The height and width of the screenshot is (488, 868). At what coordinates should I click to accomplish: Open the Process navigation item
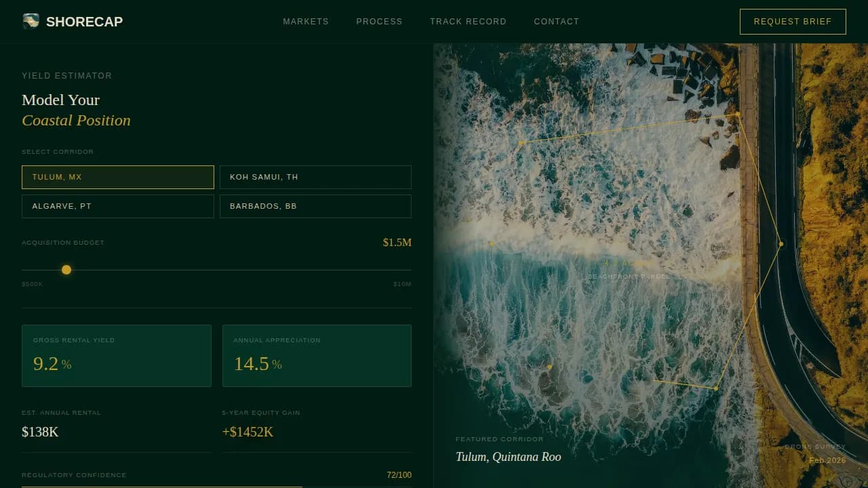[x=379, y=21]
